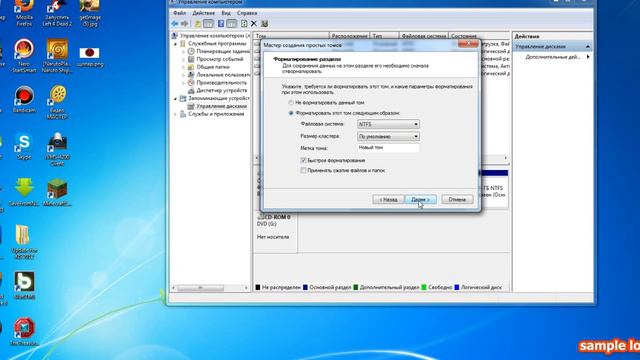
Task: Select 'Не форматировать данный том' radio option
Action: pos(291,103)
